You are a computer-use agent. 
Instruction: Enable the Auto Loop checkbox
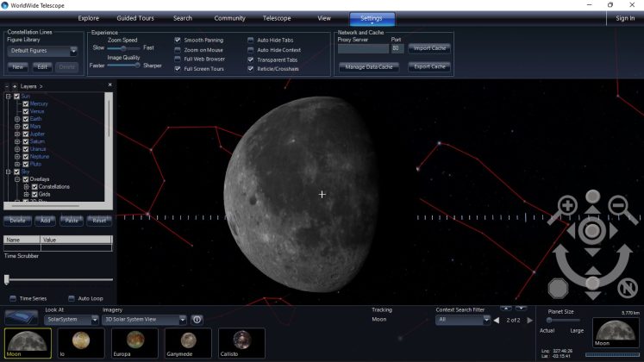tap(72, 298)
